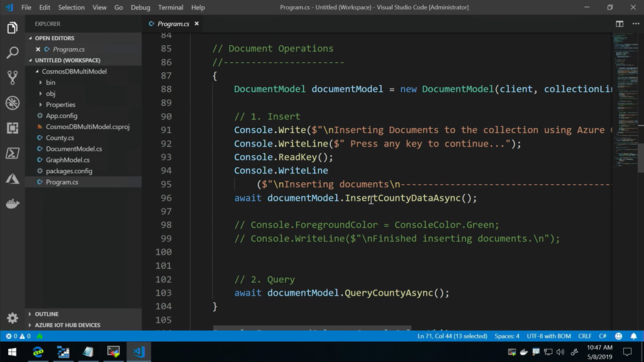644x362 pixels.
Task: Collapse the Open Editors section
Action: (54, 38)
